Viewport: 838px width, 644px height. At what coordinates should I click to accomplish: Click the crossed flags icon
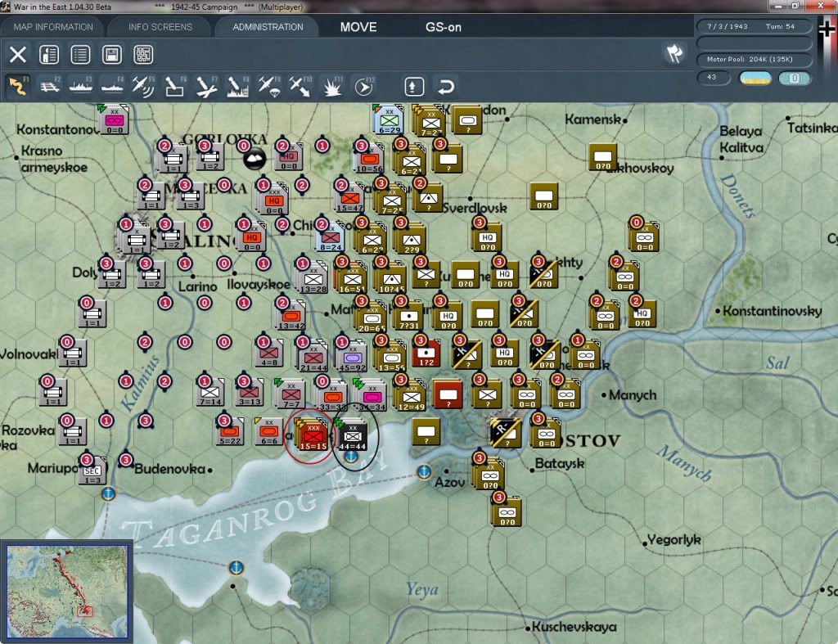674,53
